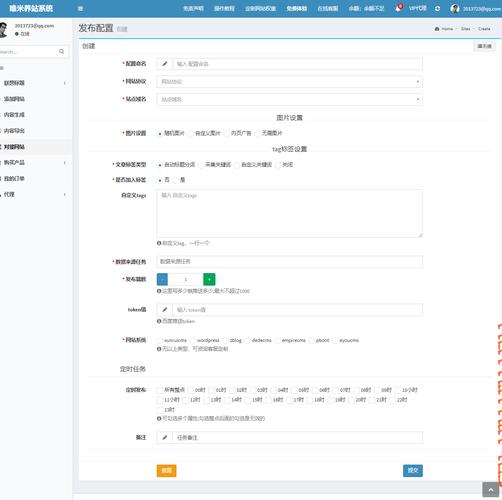The height and width of the screenshot is (500, 502).
Task: Open the second field's dropdown under 创建
Action: pyautogui.click(x=290, y=82)
